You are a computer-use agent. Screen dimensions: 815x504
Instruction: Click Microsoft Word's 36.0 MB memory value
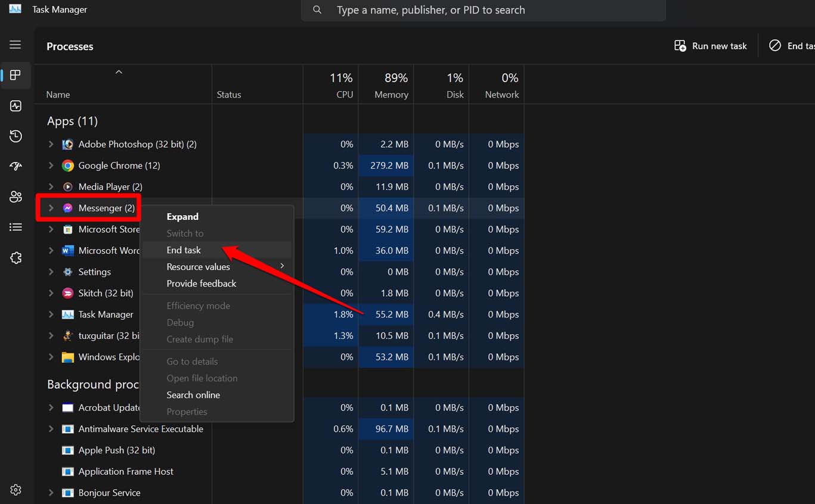(392, 251)
